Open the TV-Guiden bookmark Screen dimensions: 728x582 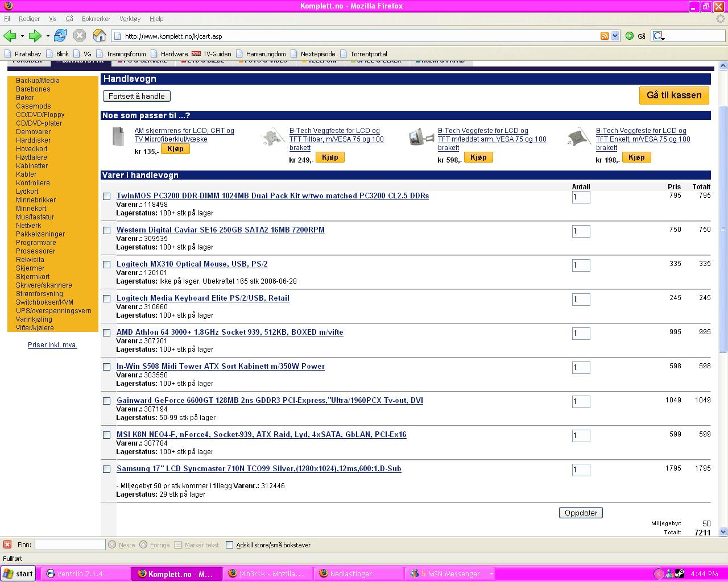click(212, 54)
